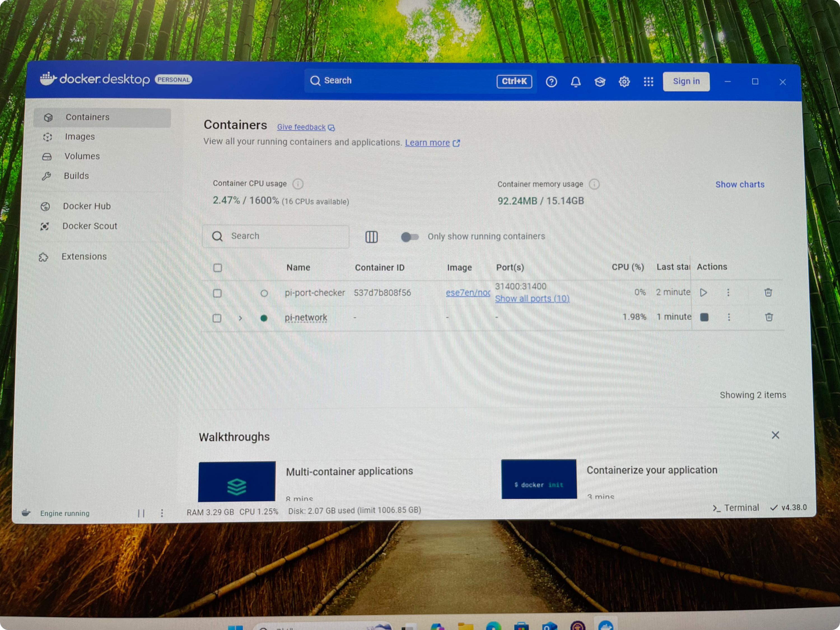
Task: Click the Ctrl+K shortcut badge
Action: 514,81
